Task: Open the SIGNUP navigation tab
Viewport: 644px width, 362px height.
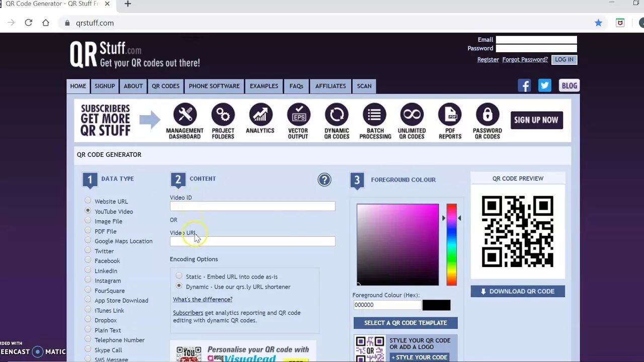Action: click(x=105, y=86)
